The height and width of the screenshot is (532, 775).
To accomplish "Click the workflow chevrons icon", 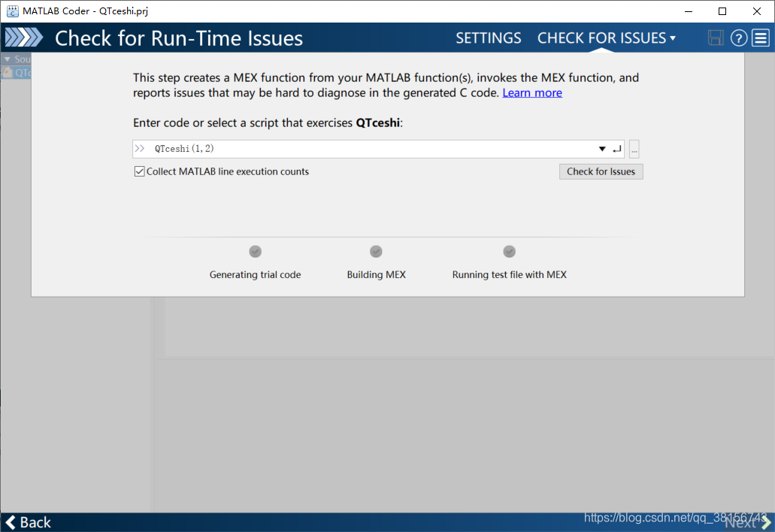I will click(24, 38).
